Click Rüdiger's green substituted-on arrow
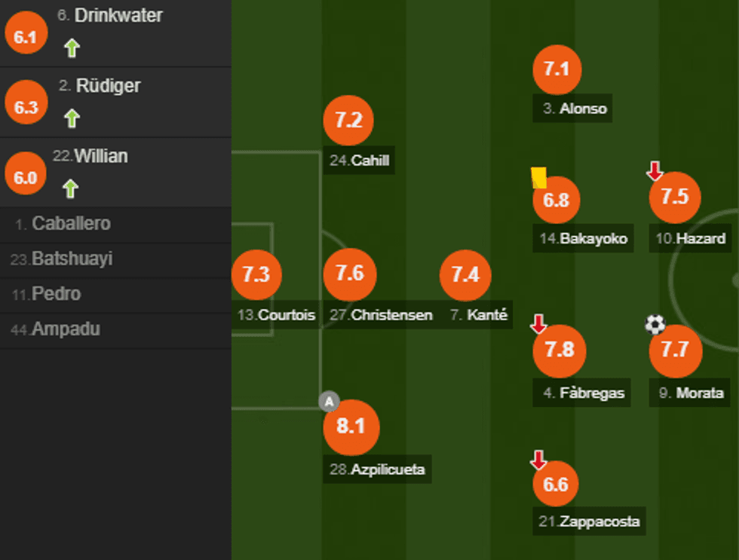The width and height of the screenshot is (739, 560). 71,118
